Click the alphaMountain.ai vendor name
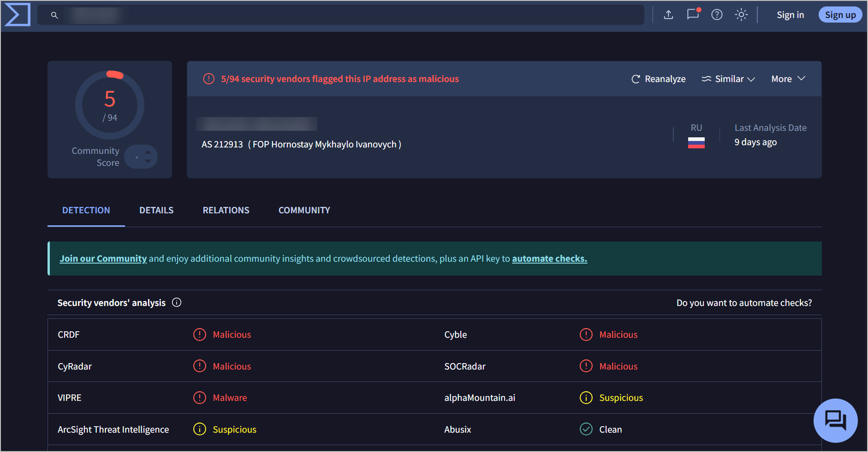 click(x=480, y=398)
